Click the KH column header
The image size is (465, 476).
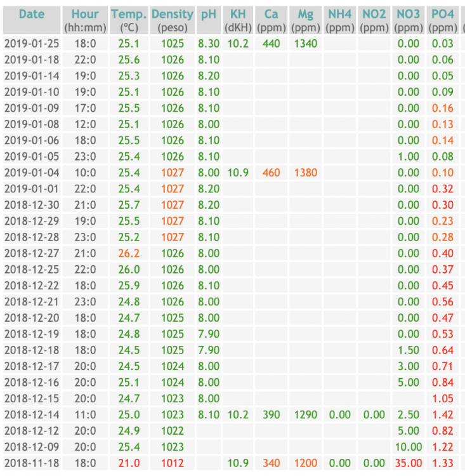coord(238,14)
